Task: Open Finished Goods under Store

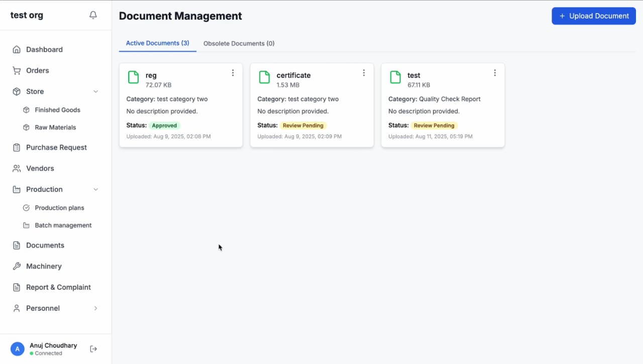Action: (x=57, y=110)
